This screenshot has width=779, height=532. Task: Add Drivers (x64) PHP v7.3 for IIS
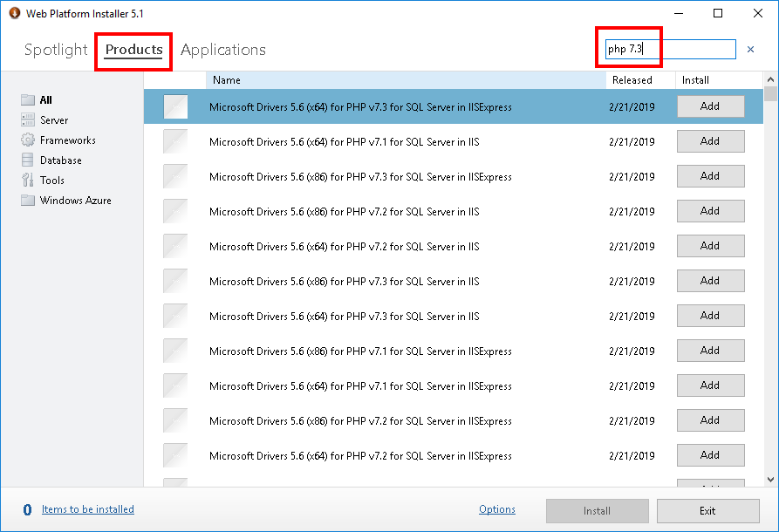pyautogui.click(x=710, y=316)
